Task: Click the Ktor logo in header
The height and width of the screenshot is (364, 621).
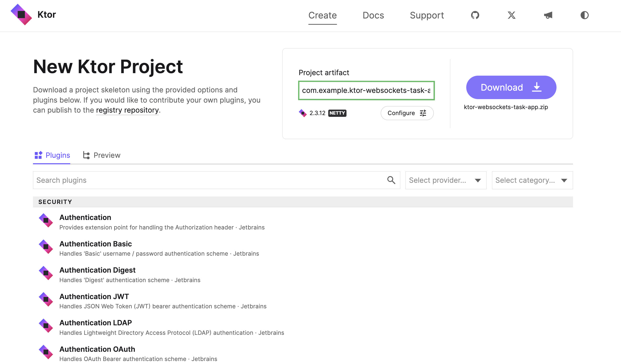Action: [21, 14]
